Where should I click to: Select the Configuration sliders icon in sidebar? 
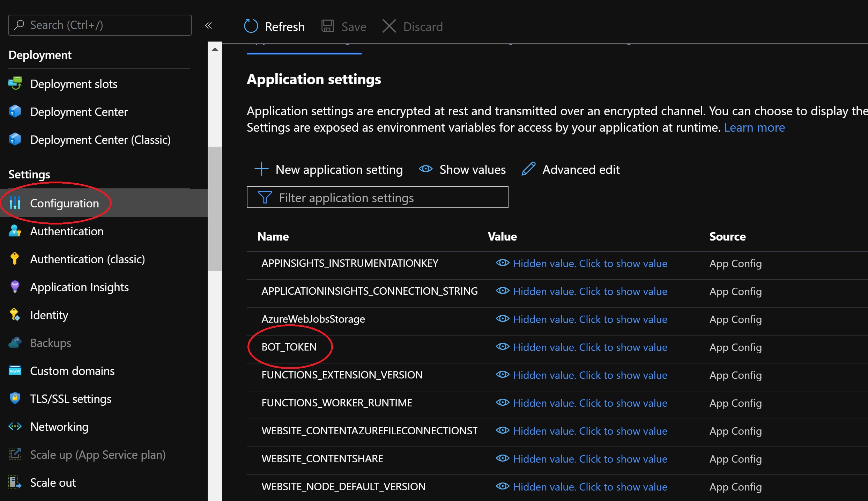(x=15, y=203)
